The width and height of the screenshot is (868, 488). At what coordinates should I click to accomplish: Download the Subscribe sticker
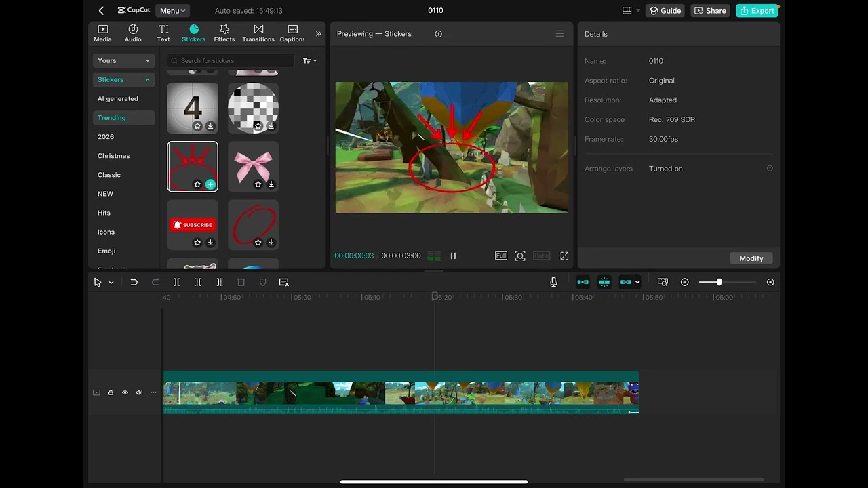[x=210, y=243]
